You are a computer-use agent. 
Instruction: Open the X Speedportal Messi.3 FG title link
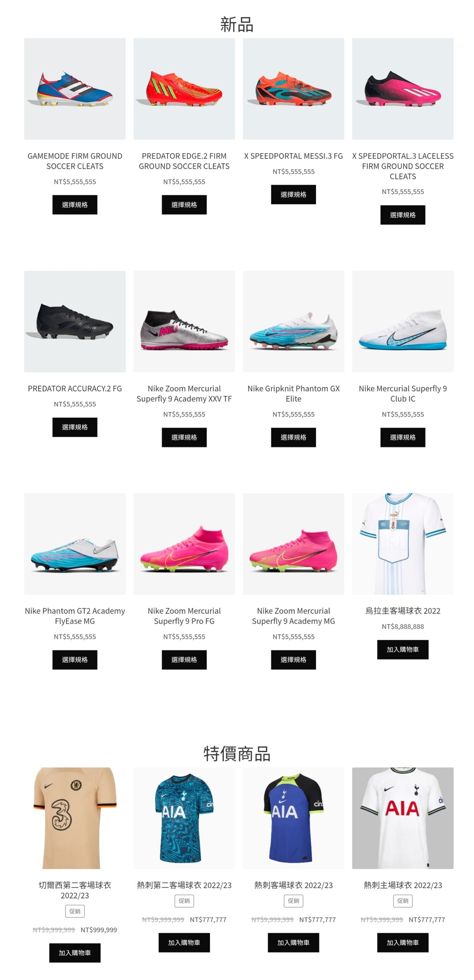(x=293, y=156)
